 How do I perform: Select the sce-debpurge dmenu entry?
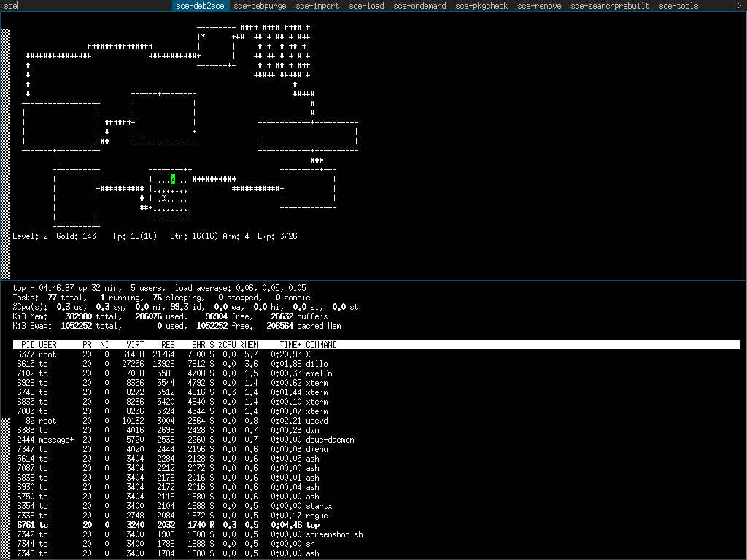260,6
